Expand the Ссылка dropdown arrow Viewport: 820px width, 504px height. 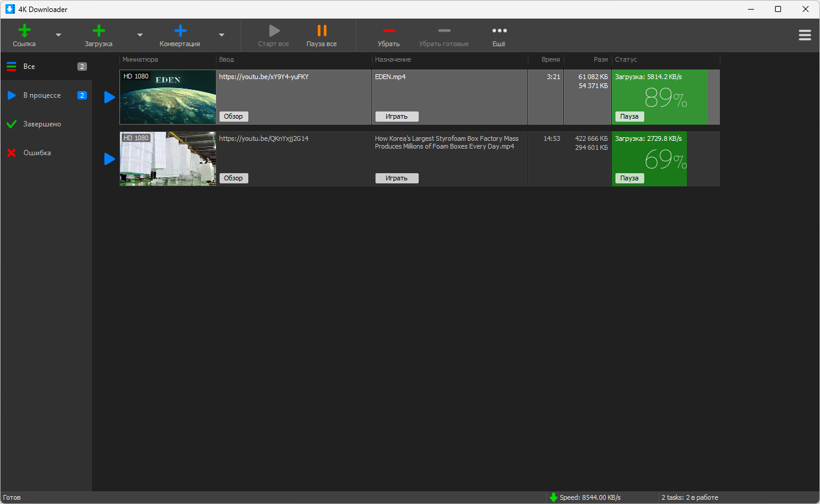click(59, 35)
